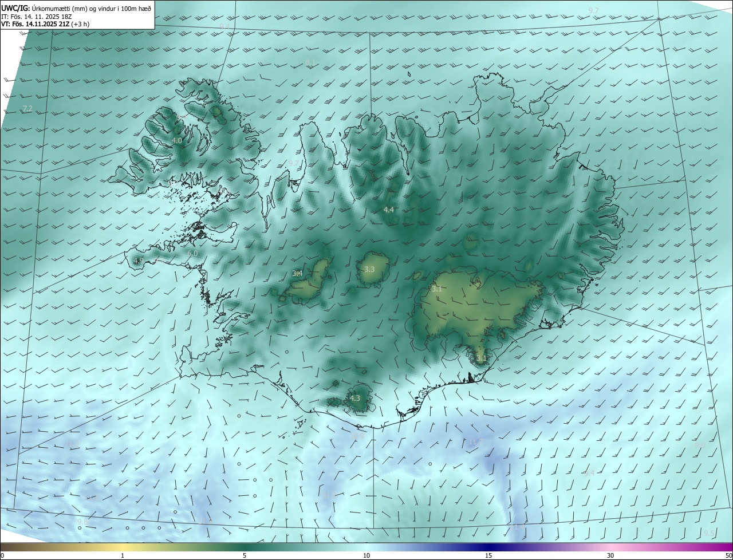The width and height of the screenshot is (733, 560).
Task: Click the bold 'UWC/IG:' title label
Action: 15,8
